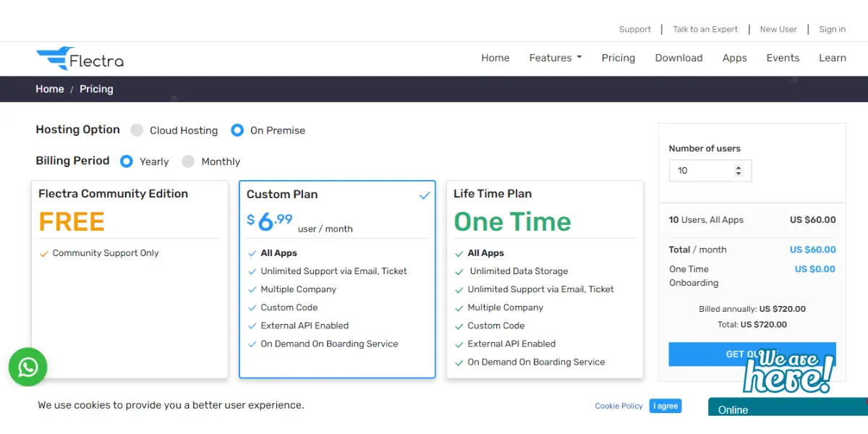Click the Support link
Screen dimensions: 868x434
coord(635,30)
